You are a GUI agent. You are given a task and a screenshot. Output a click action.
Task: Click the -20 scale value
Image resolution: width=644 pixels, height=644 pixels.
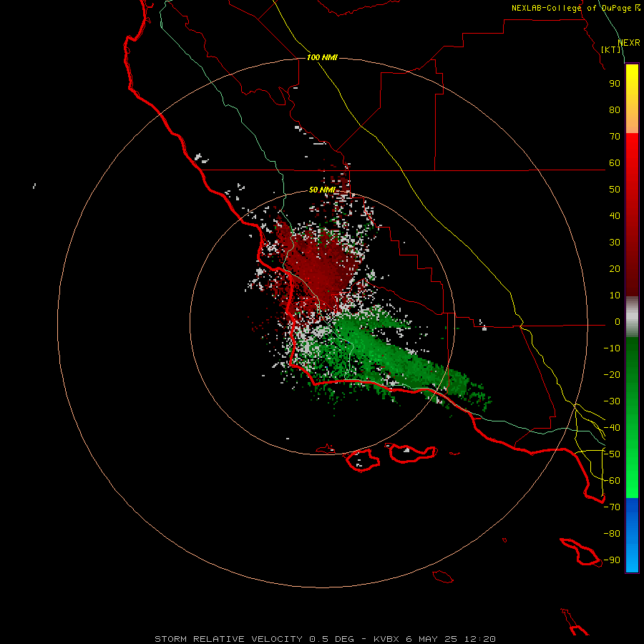(x=612, y=375)
